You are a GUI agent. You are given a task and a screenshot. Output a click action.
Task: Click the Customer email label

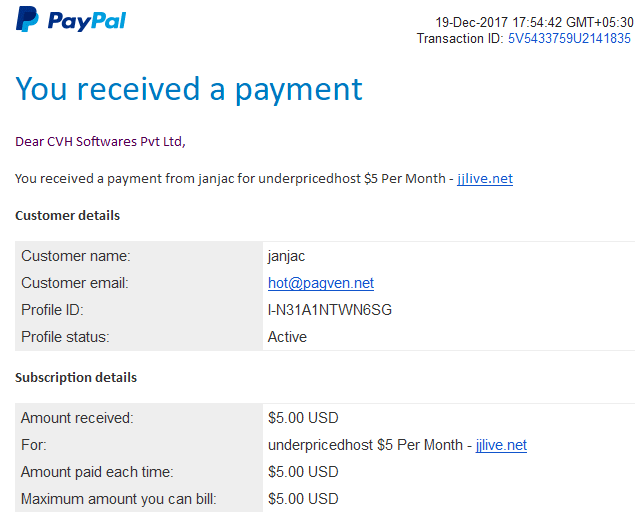click(75, 283)
